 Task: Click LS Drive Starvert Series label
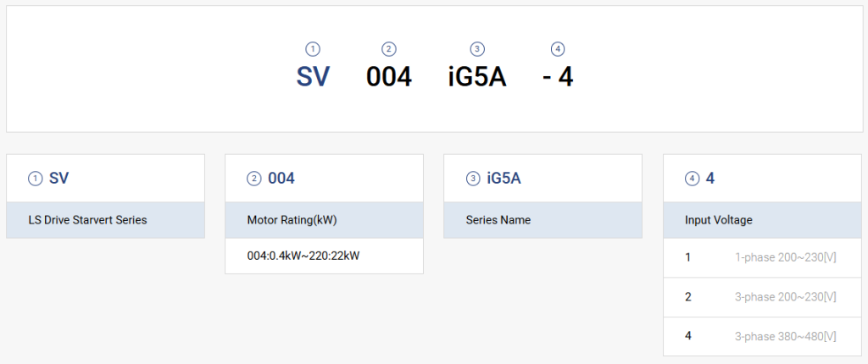point(87,219)
